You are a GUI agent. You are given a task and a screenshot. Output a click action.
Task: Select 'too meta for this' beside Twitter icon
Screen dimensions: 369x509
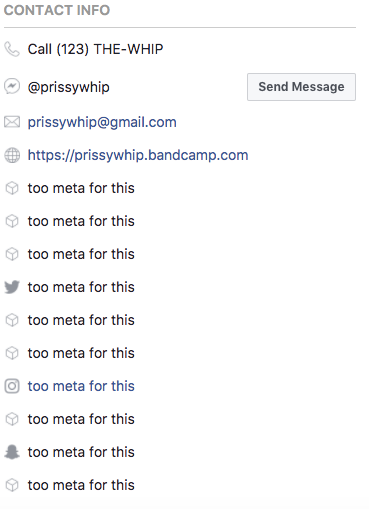(x=81, y=287)
